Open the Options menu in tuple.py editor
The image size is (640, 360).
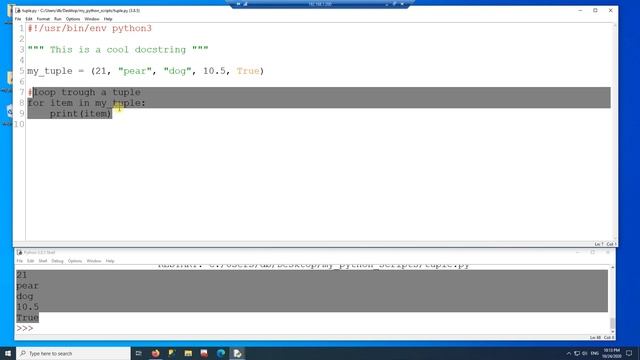(73, 19)
